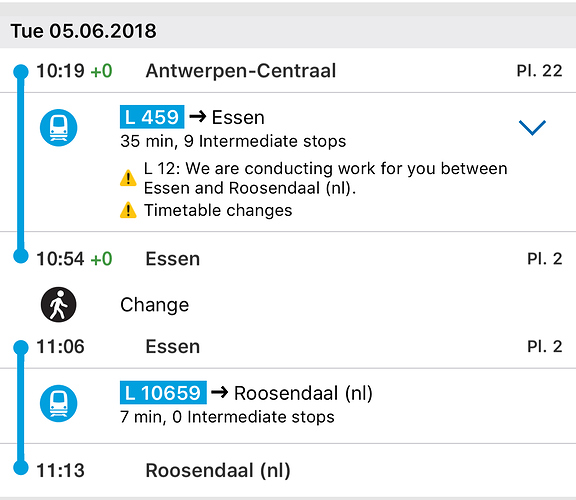Expand L 459 intermediate stops chevron
The image size is (576, 500).
(x=532, y=127)
